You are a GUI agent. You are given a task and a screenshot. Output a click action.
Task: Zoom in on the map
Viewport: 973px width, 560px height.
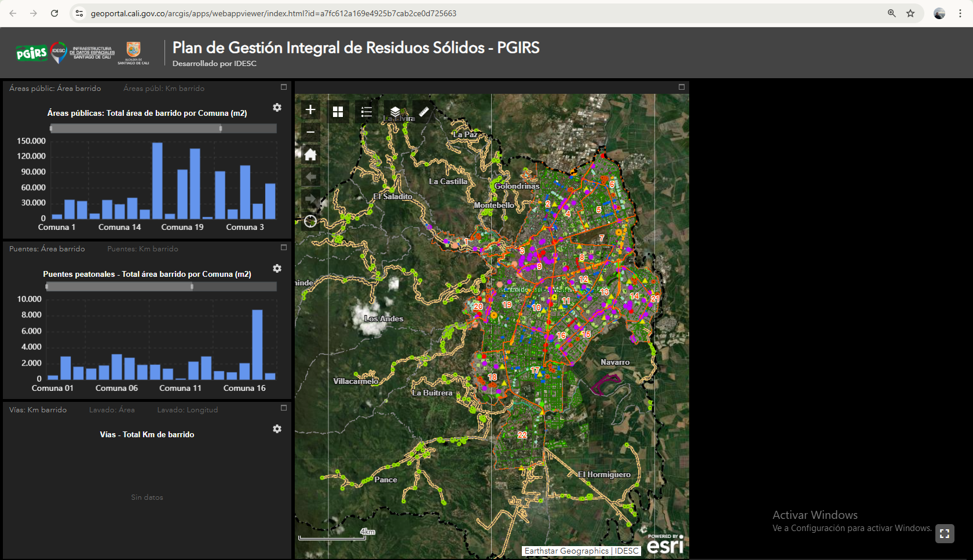(310, 110)
